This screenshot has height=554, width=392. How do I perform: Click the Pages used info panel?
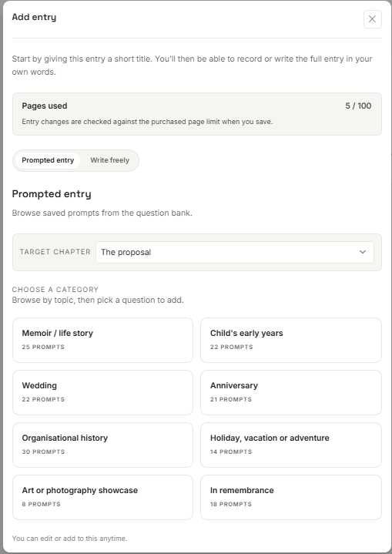tap(197, 114)
